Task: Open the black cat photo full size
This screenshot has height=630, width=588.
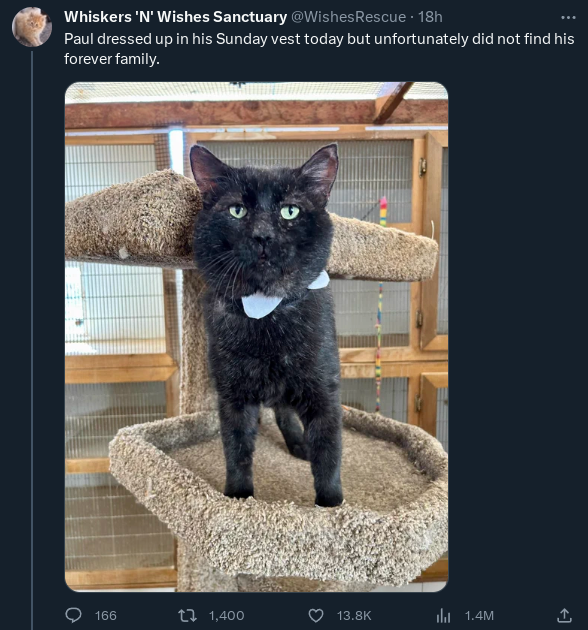Action: pos(256,337)
